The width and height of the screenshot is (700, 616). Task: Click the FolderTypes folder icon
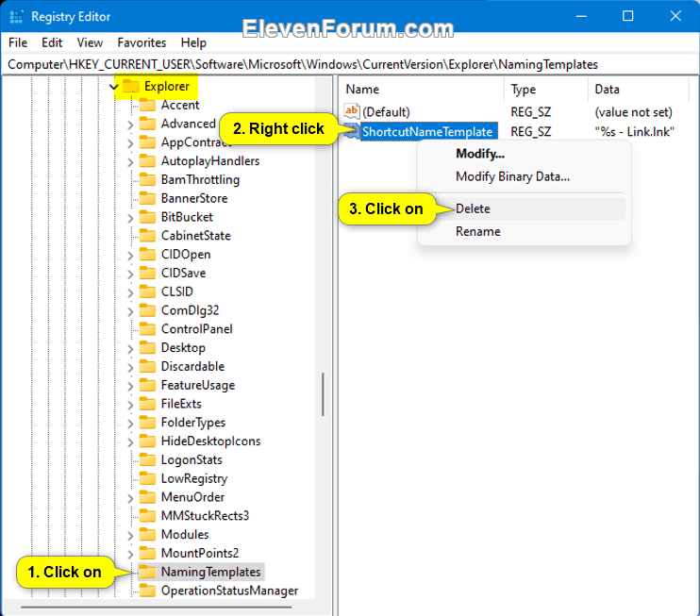pos(147,423)
